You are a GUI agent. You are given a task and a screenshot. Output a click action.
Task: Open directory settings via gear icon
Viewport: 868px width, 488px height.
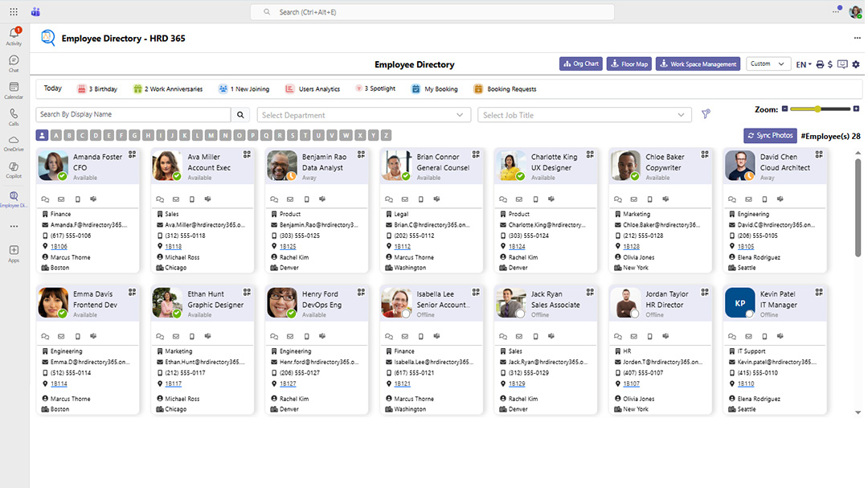(x=855, y=64)
